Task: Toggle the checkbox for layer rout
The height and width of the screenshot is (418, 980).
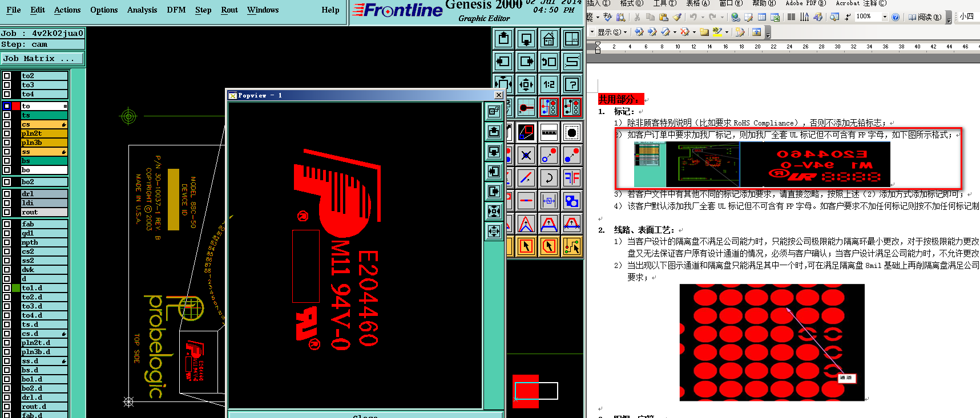Action: click(7, 212)
